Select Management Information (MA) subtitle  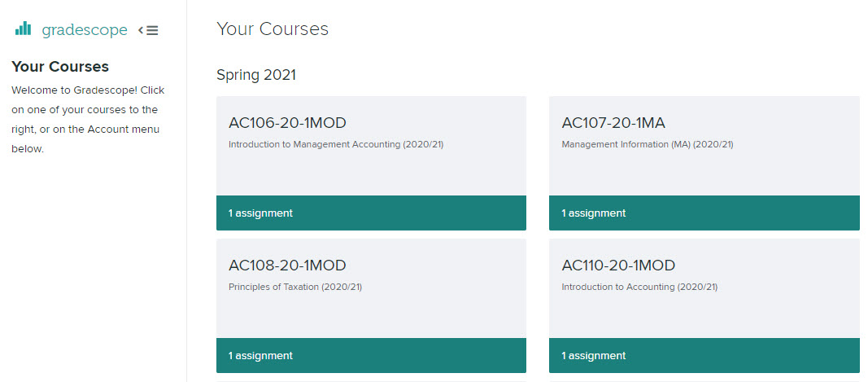click(x=647, y=145)
